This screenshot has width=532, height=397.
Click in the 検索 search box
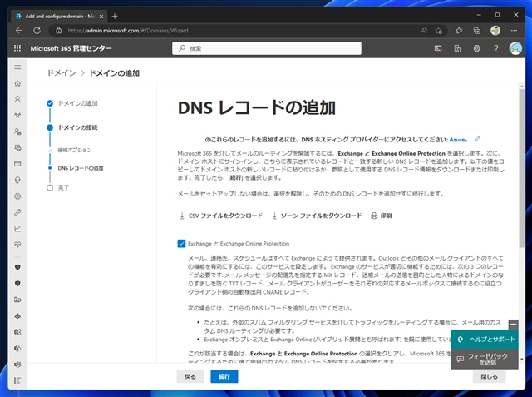(x=267, y=48)
